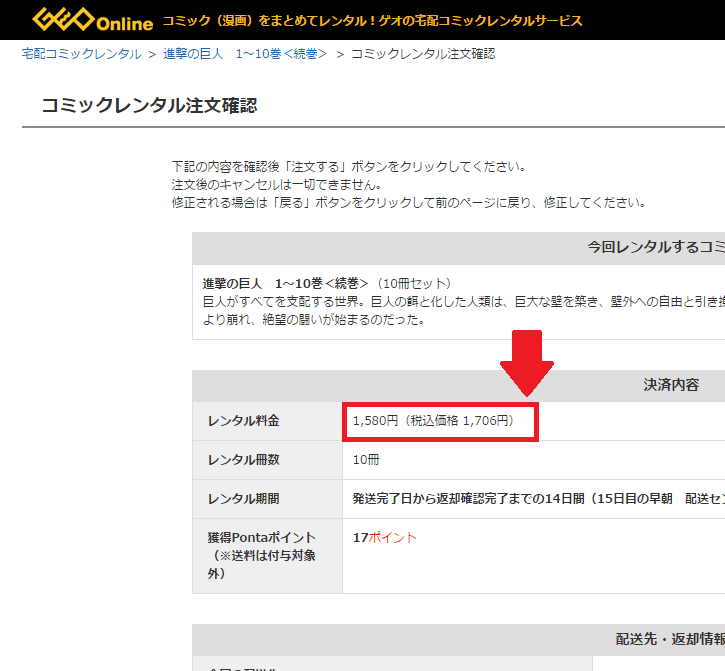Select コミックレンタル注文確認 breadcrumb text

423,54
